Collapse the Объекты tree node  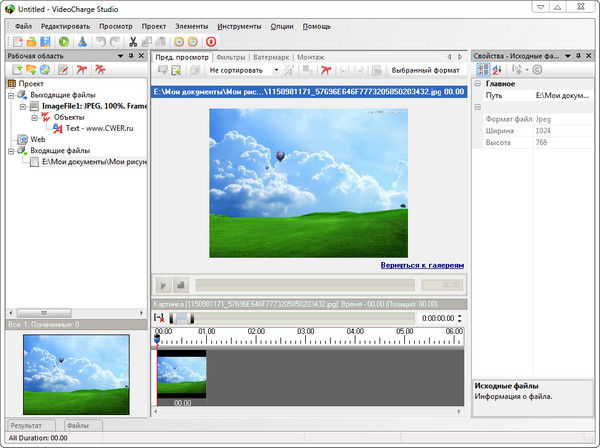pyautogui.click(x=33, y=116)
